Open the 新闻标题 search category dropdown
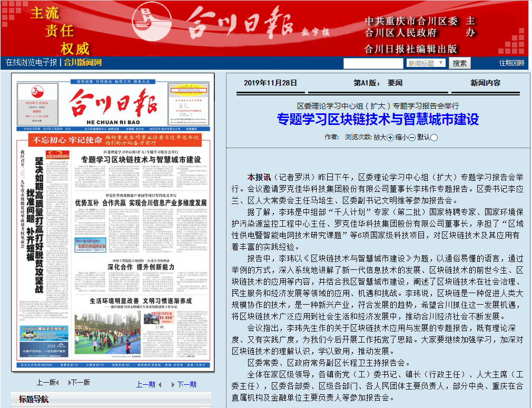 (x=427, y=63)
